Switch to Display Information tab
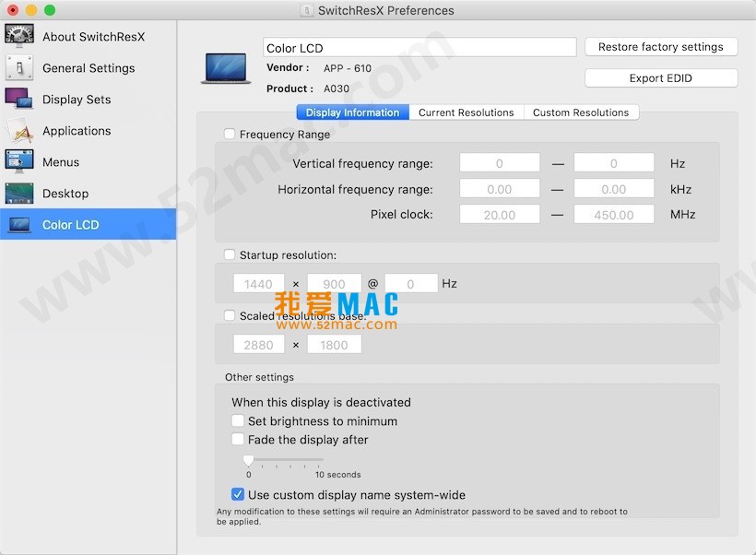 [x=352, y=112]
